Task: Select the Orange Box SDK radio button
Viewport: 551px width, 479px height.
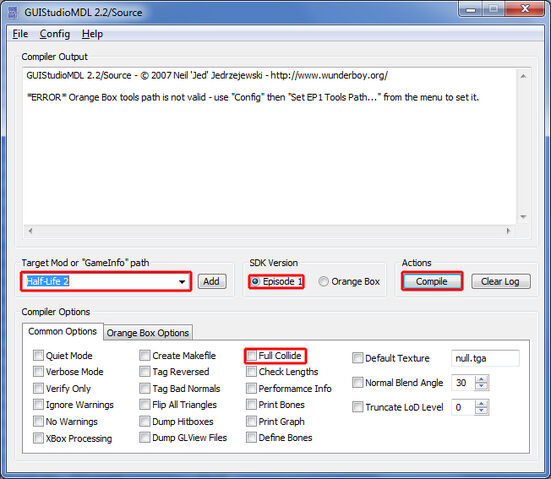Action: [323, 281]
